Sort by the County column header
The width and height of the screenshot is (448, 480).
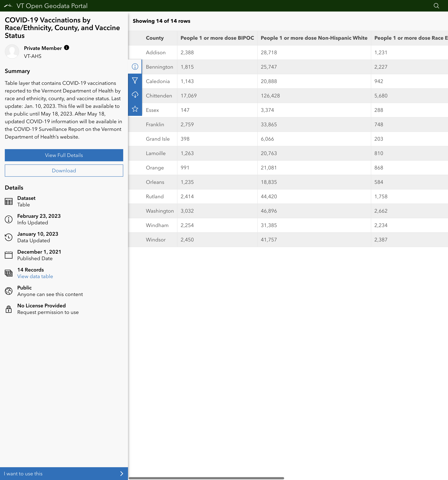pos(155,38)
